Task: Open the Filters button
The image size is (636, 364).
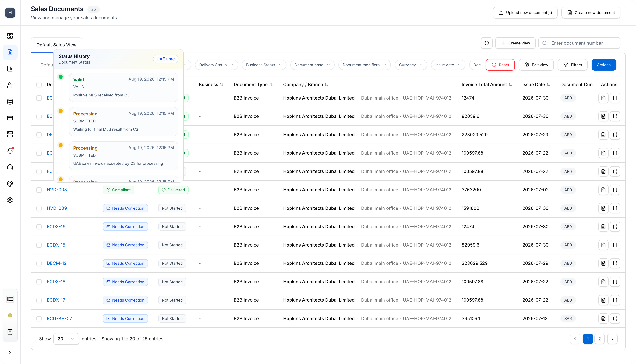Action: point(572,65)
